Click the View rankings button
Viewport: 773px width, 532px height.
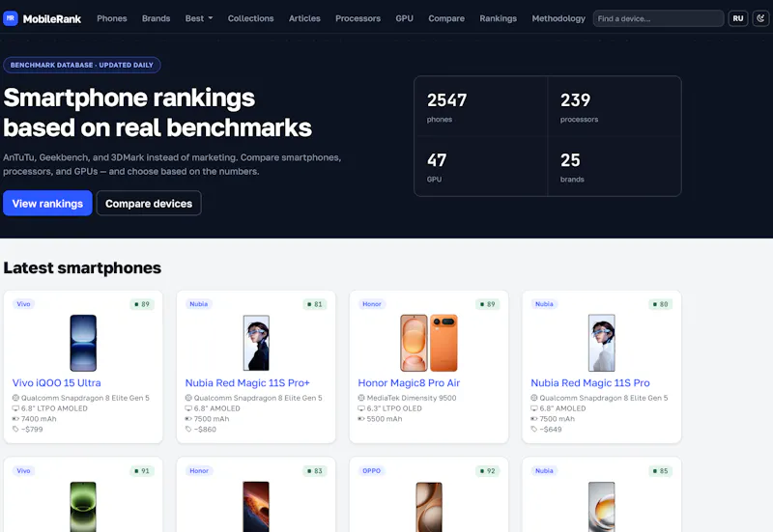(47, 203)
